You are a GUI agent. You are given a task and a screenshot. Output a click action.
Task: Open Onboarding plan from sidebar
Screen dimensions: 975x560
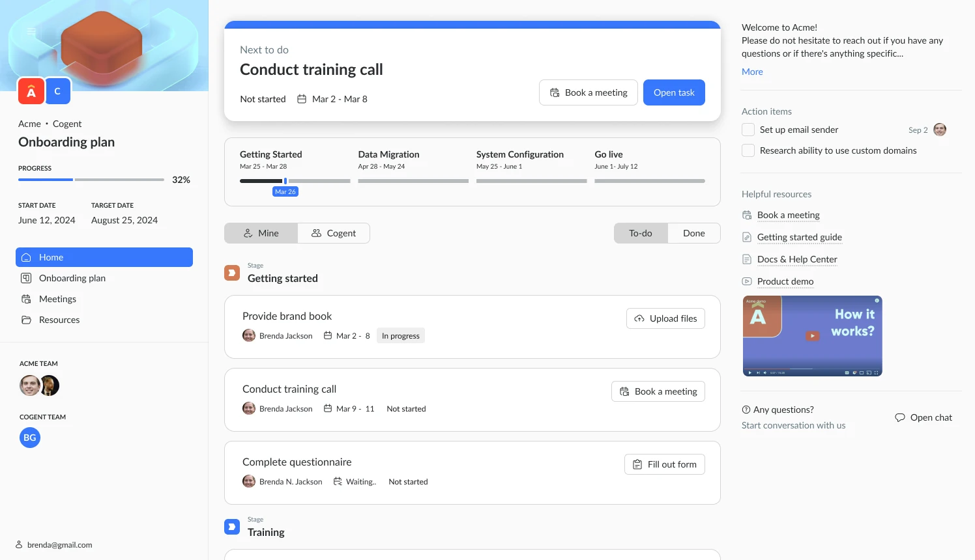pyautogui.click(x=104, y=278)
